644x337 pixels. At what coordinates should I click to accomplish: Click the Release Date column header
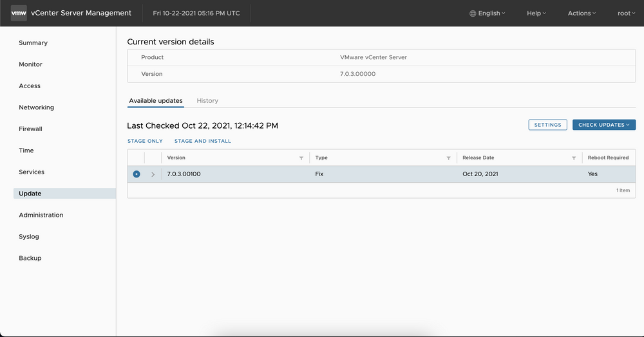478,158
